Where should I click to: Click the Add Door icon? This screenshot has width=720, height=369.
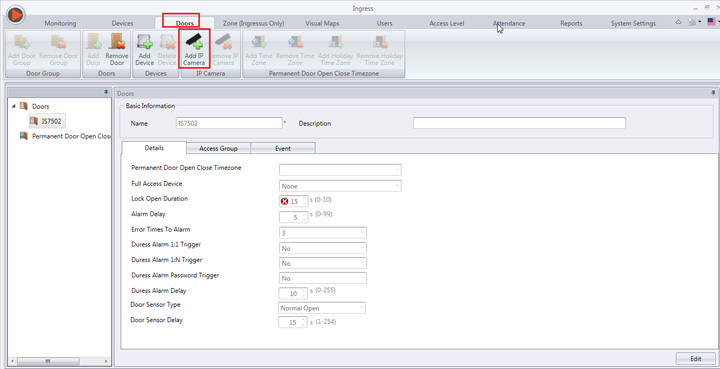(x=93, y=42)
